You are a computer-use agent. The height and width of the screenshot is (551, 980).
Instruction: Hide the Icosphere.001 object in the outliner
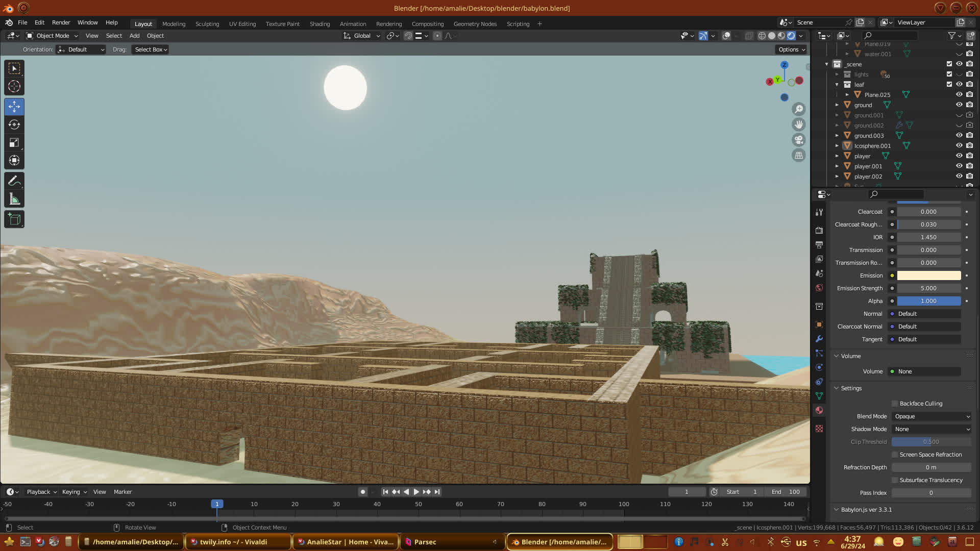click(959, 146)
